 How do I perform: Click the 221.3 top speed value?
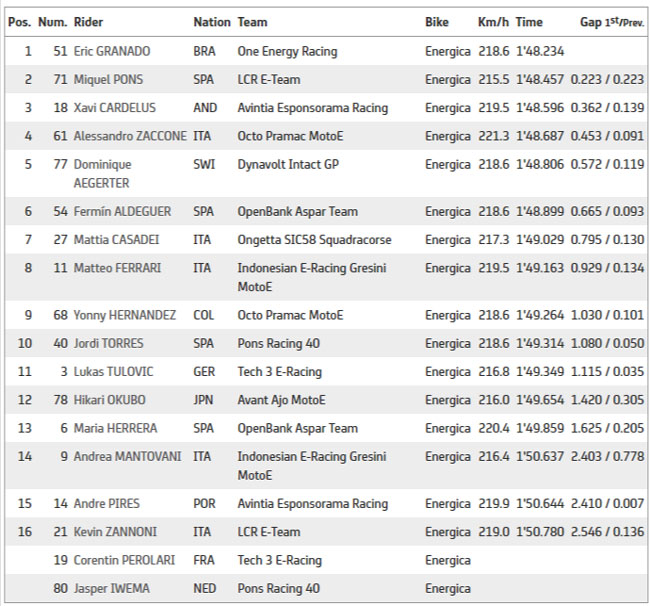(x=494, y=136)
